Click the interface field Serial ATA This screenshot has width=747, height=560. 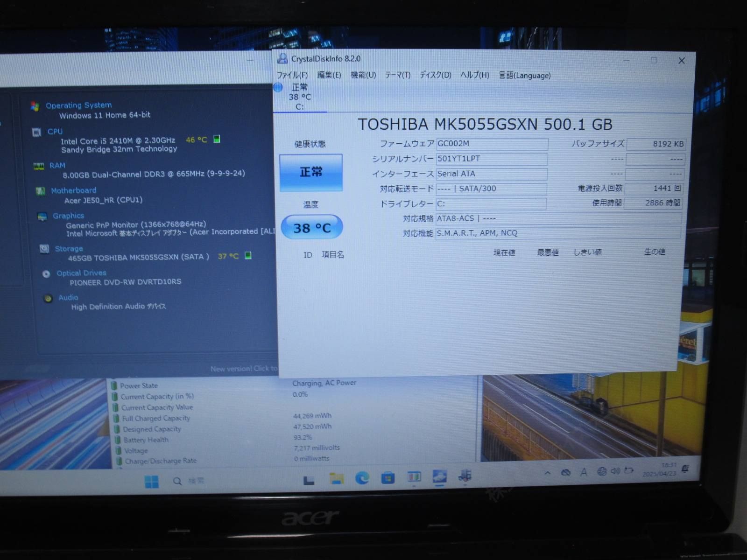coord(491,174)
